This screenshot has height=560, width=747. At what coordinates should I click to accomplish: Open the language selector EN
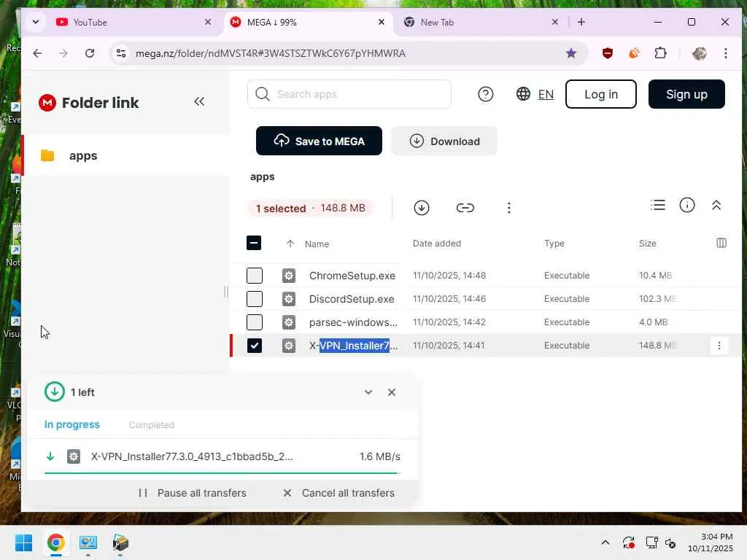click(535, 94)
